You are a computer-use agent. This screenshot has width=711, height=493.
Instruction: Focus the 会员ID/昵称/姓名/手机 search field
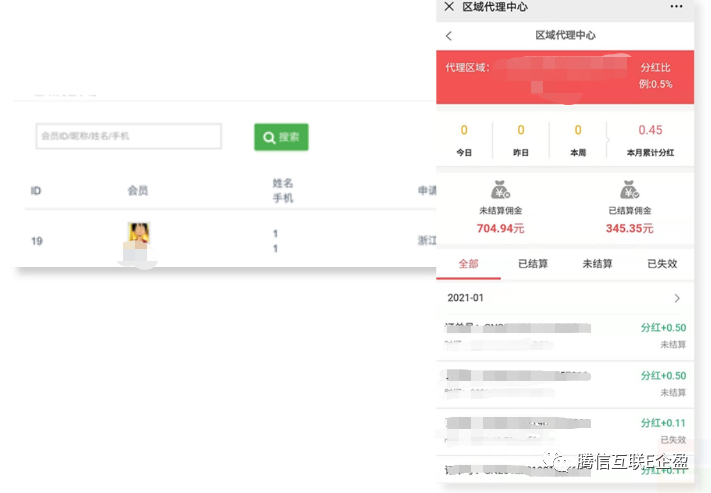click(x=129, y=136)
